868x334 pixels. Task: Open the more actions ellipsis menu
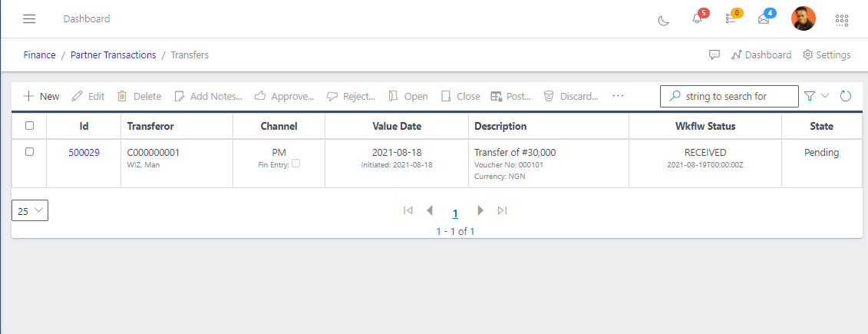tap(619, 96)
